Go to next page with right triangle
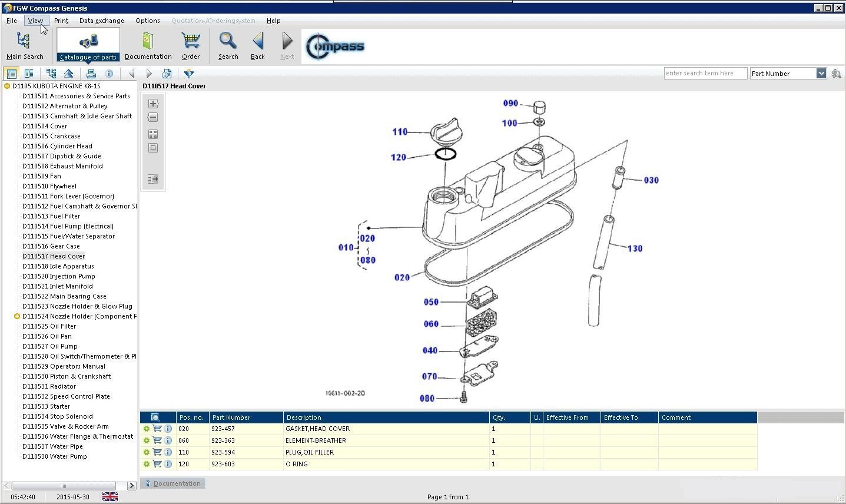This screenshot has width=846, height=504. 149,74
